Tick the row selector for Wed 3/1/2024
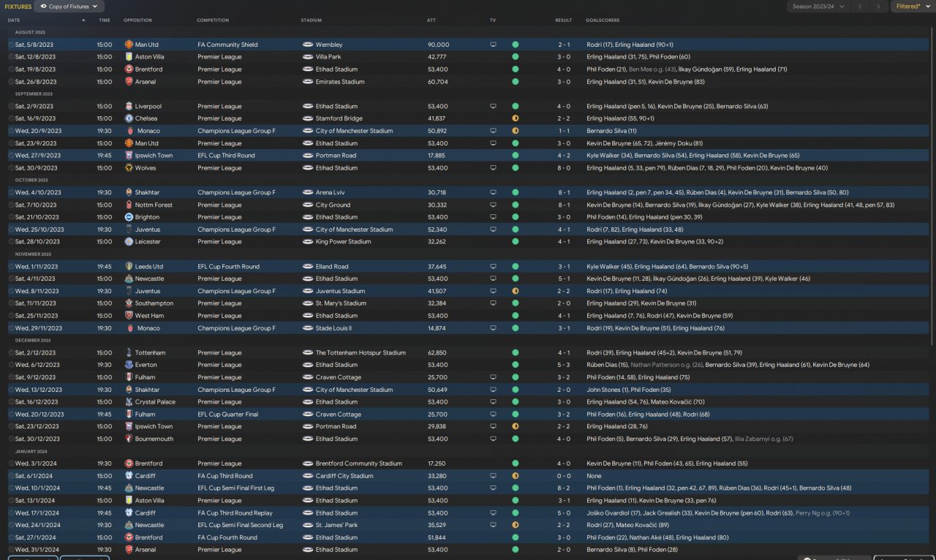This screenshot has height=560, width=936. [11, 463]
